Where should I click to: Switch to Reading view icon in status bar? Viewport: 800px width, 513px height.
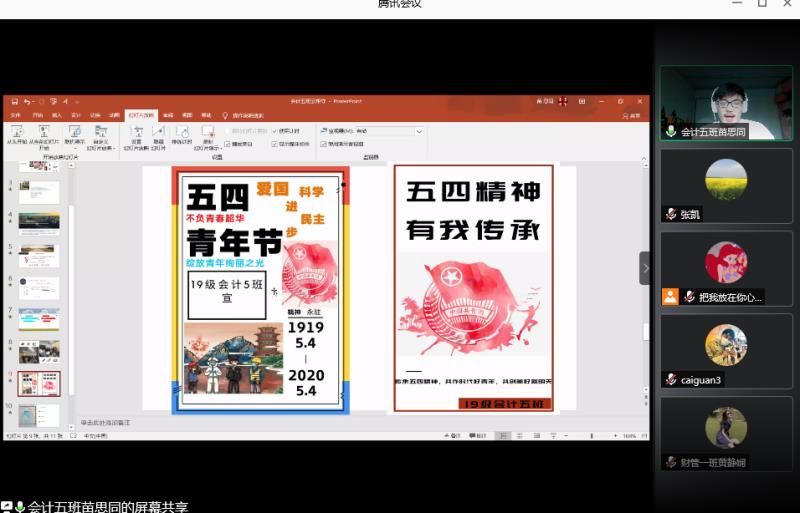pyautogui.click(x=537, y=436)
